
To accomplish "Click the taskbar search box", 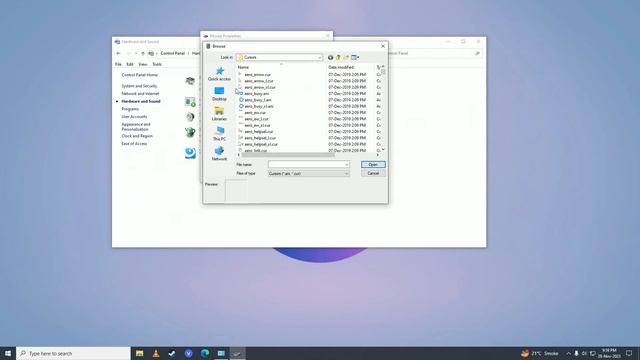I will pyautogui.click(x=73, y=353).
